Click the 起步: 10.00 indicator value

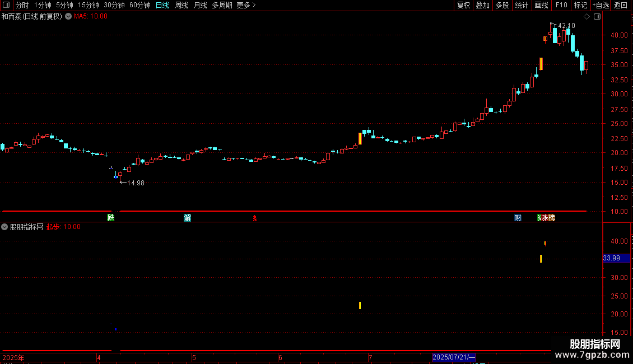click(63, 227)
